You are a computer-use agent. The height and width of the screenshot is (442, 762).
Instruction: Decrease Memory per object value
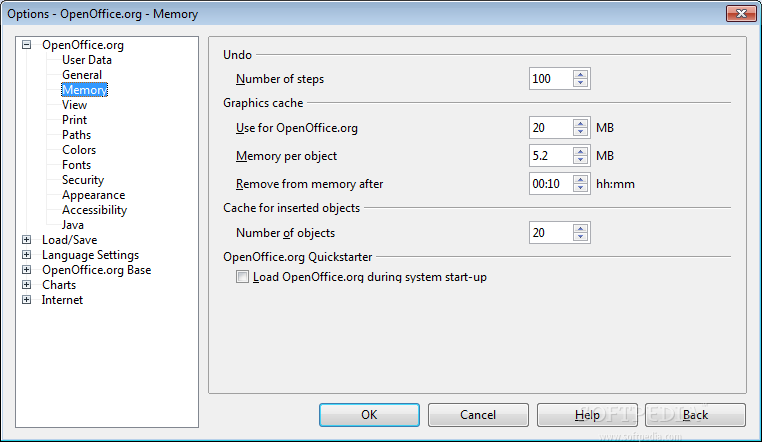click(580, 160)
